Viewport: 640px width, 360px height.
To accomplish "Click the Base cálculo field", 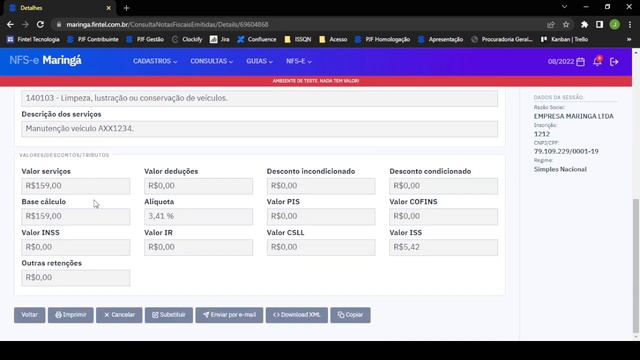I will click(76, 216).
